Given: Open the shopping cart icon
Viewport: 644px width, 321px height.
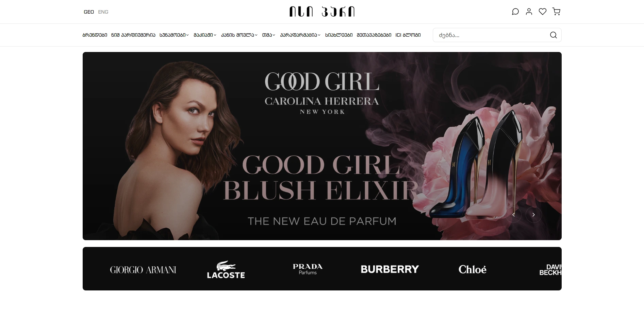Looking at the screenshot, I should click(556, 12).
